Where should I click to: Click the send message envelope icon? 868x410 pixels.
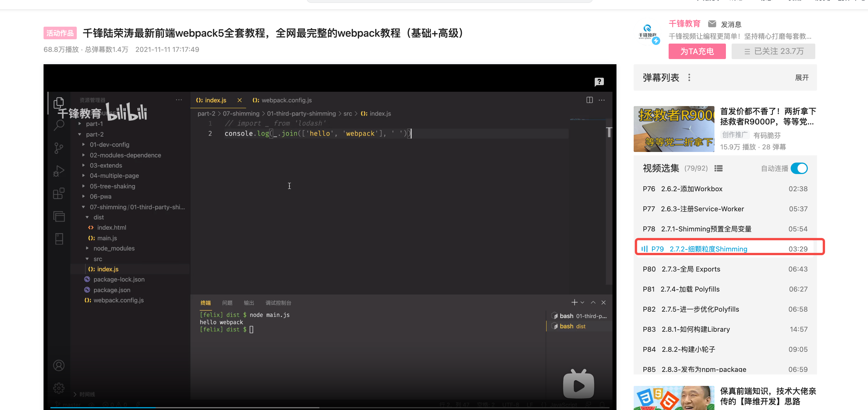click(712, 24)
